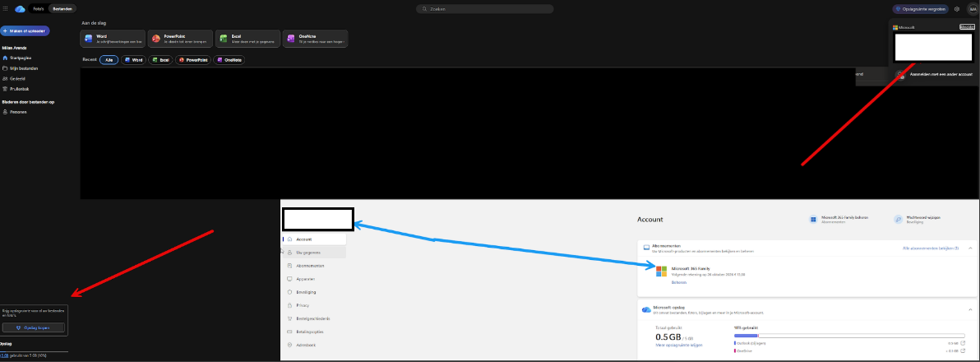Open OneDrive storage external link icon
The height and width of the screenshot is (362, 980).
click(962, 350)
